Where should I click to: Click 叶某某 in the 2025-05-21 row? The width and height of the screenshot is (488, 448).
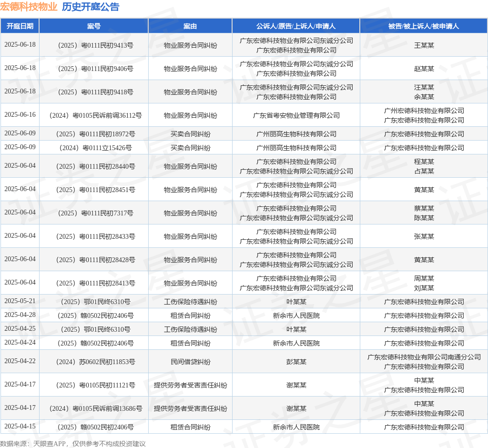click(296, 302)
